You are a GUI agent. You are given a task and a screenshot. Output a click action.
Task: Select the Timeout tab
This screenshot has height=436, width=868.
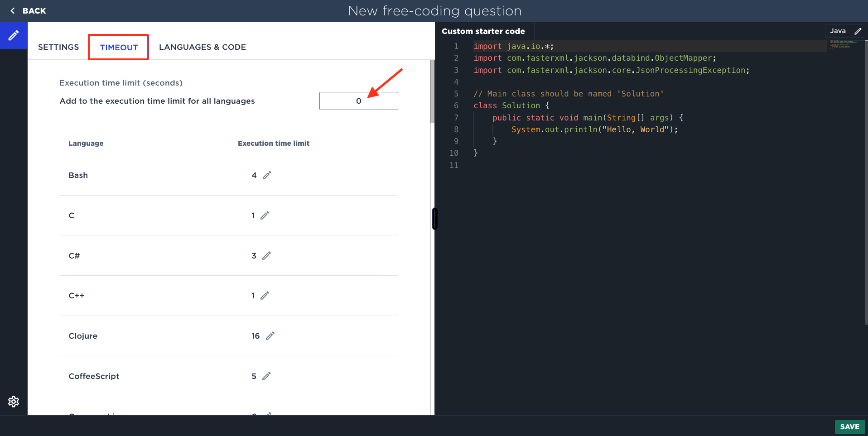[119, 47]
